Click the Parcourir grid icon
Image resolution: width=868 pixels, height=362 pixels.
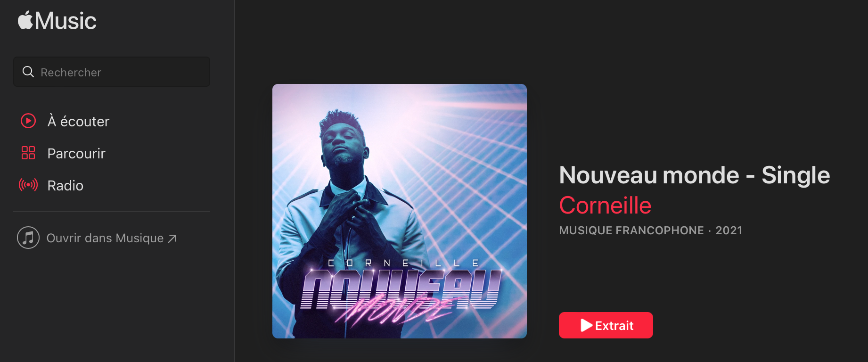click(28, 153)
